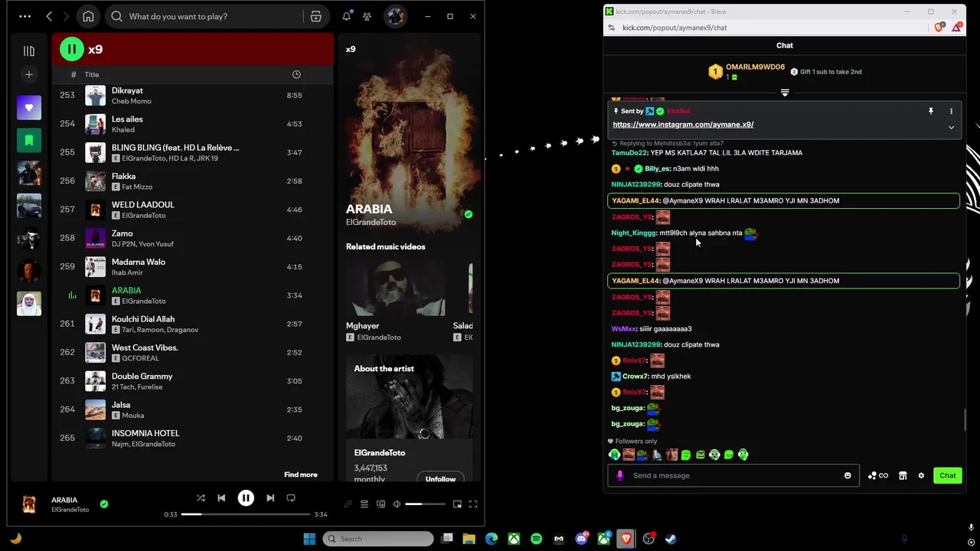Select track Koulchi Dial Allah
The image size is (980, 551).
pos(191,324)
